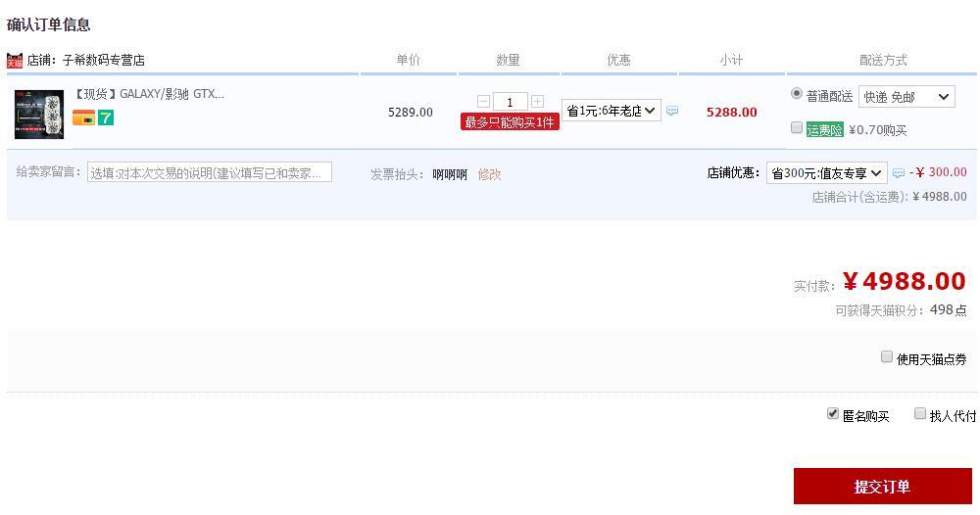Click the 优惠 column header
Screen dimensions: 980x515
coord(618,60)
